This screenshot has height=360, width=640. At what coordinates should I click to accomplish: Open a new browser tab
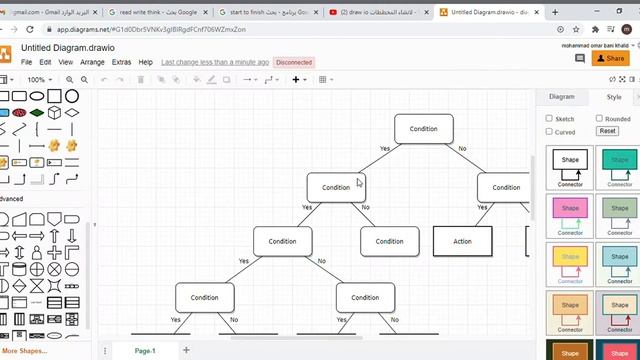[x=555, y=12]
